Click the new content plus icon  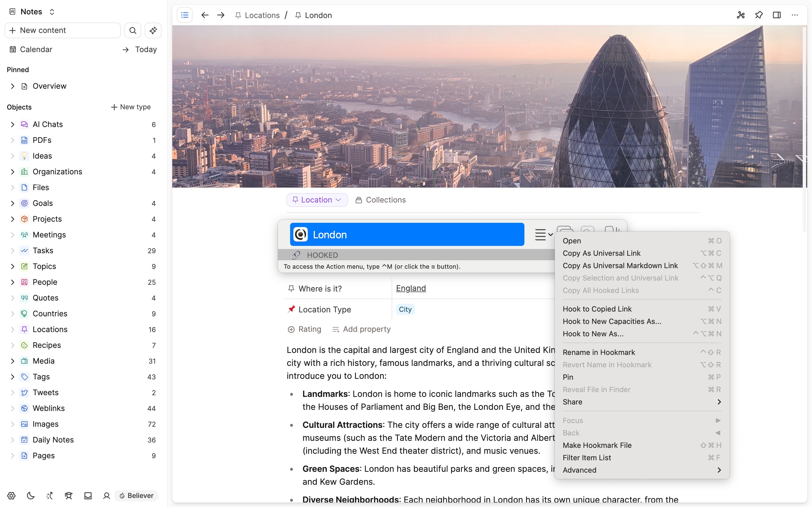point(13,30)
